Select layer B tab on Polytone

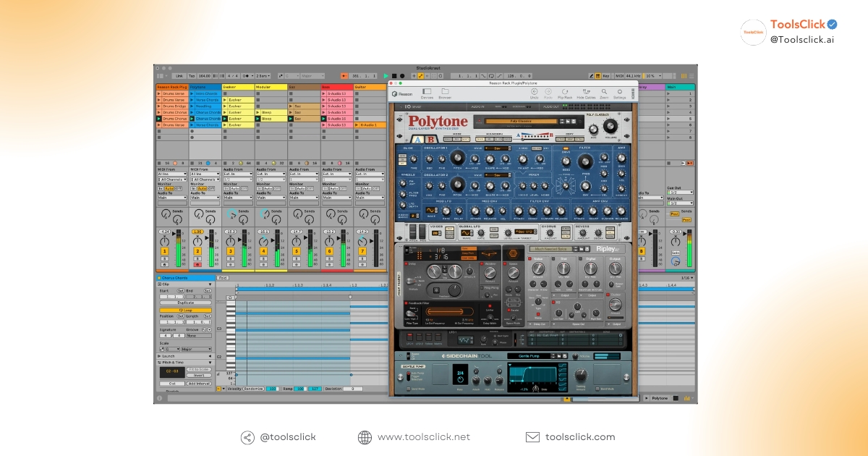[430, 139]
